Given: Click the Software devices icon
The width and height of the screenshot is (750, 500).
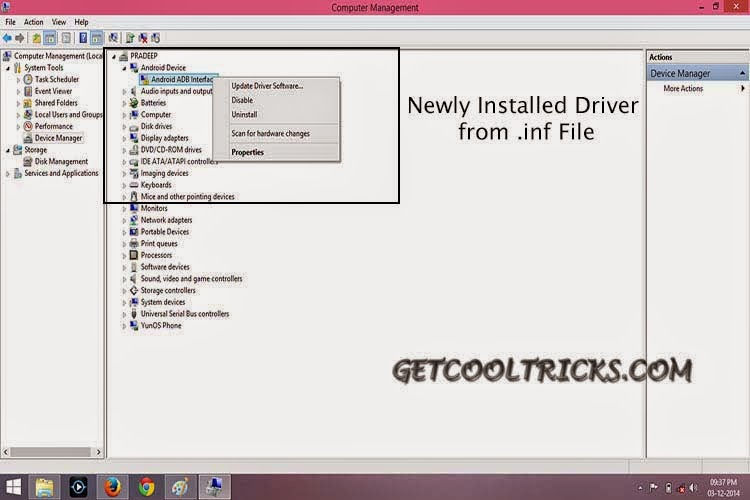Looking at the screenshot, I should pyautogui.click(x=134, y=267).
